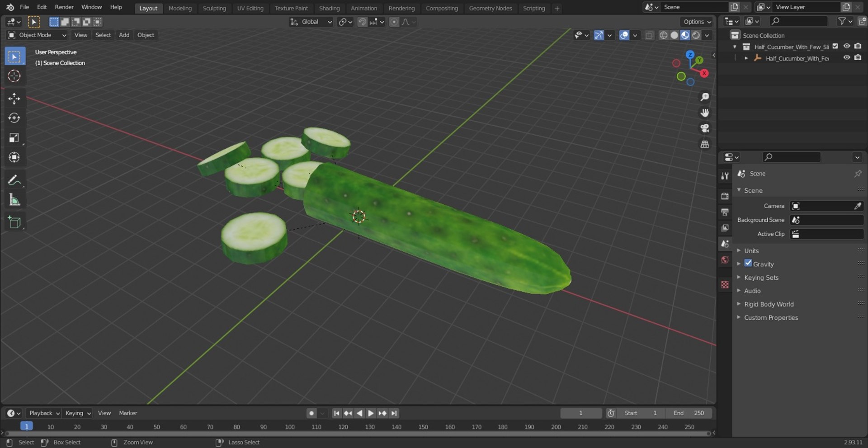The height and width of the screenshot is (448, 868).
Task: Switch to rendered viewport shading
Action: click(x=696, y=35)
